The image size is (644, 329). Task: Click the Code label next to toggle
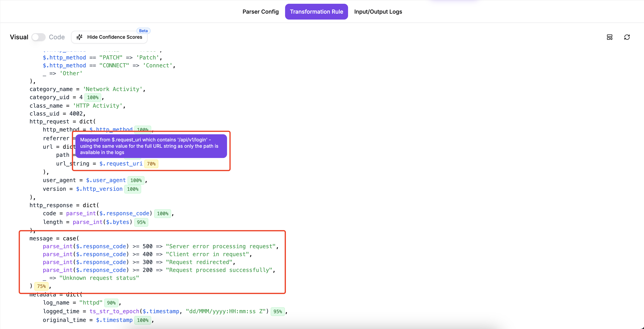coord(57,37)
